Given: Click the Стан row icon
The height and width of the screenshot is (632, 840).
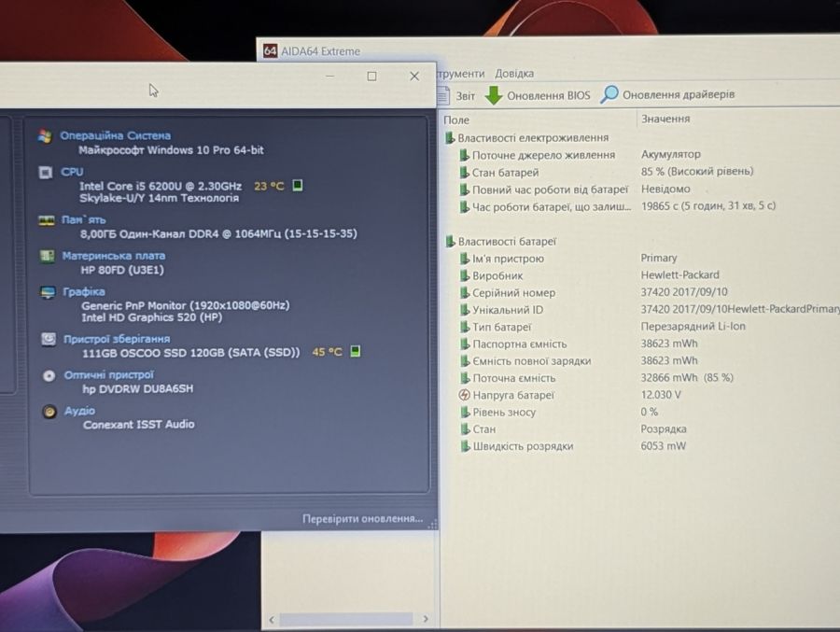Looking at the screenshot, I should click(465, 429).
